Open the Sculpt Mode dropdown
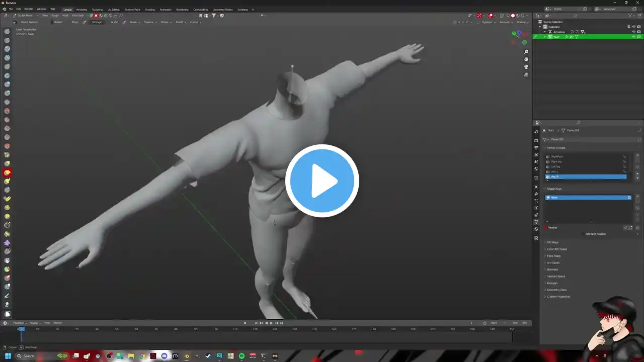 click(25, 16)
